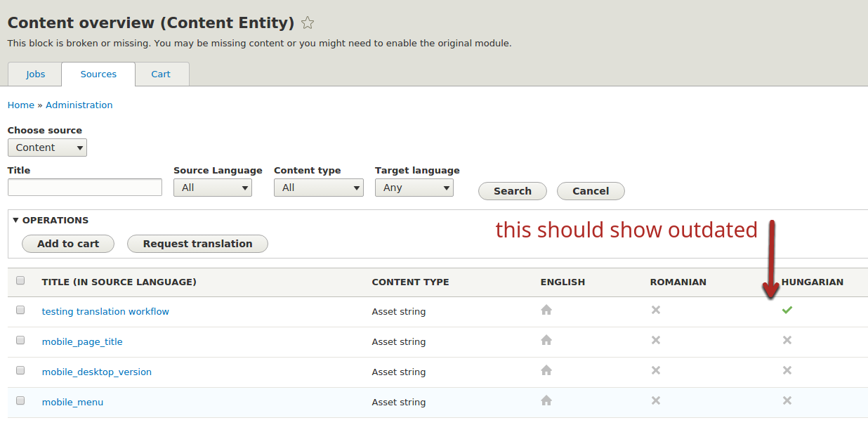The image size is (868, 425).
Task: Check the select-all checkbox in the table header
Action: pos(20,280)
